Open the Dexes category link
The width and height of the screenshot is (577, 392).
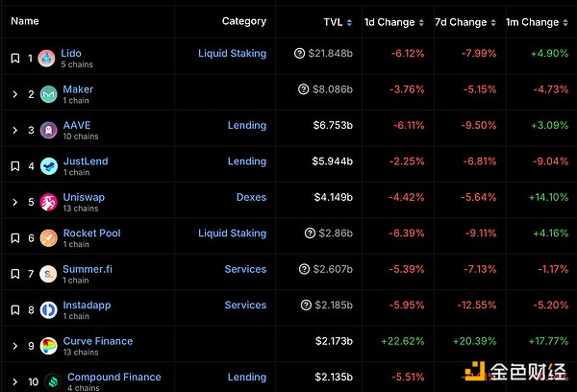click(x=251, y=197)
